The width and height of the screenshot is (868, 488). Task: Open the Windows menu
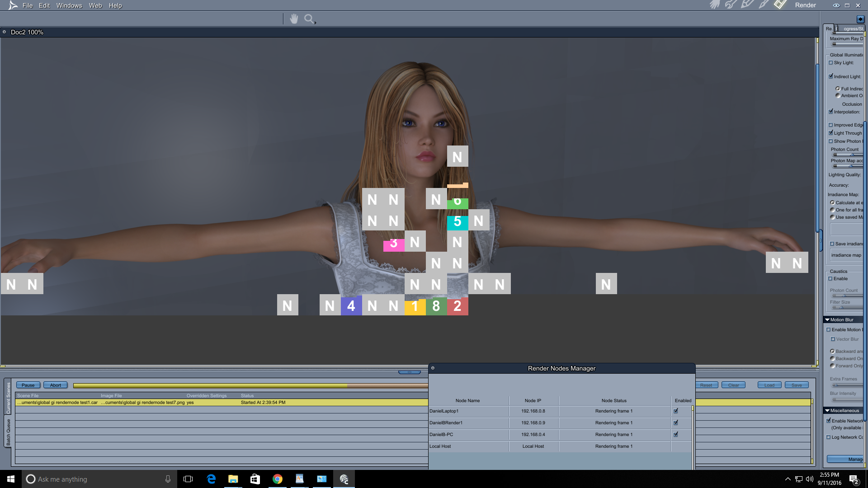(69, 5)
